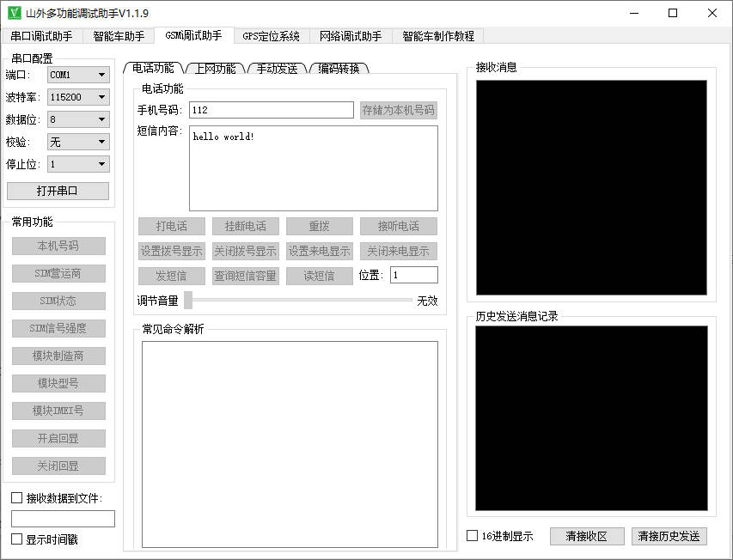Click 关闭拨号显示 button
This screenshot has width=733, height=560.
coord(246,252)
